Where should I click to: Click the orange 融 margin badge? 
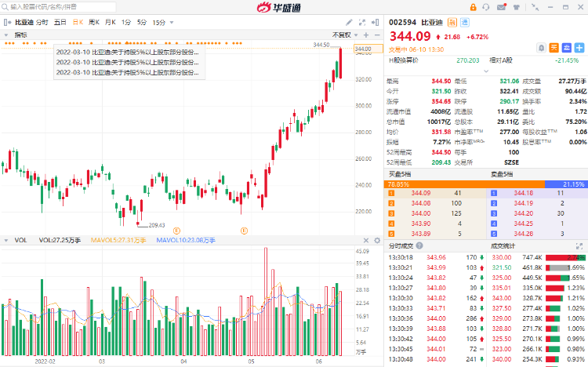pyautogui.click(x=452, y=23)
